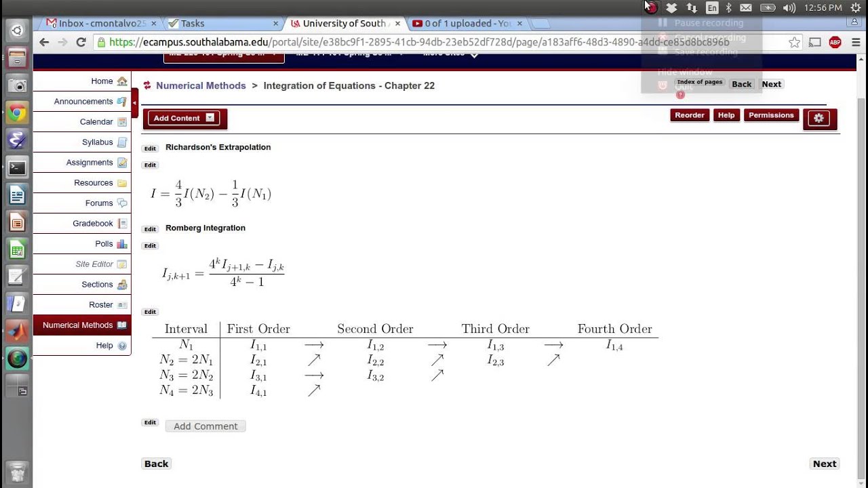Click the Index of pages button
Screen dimensions: 868x488
pyautogui.click(x=700, y=82)
